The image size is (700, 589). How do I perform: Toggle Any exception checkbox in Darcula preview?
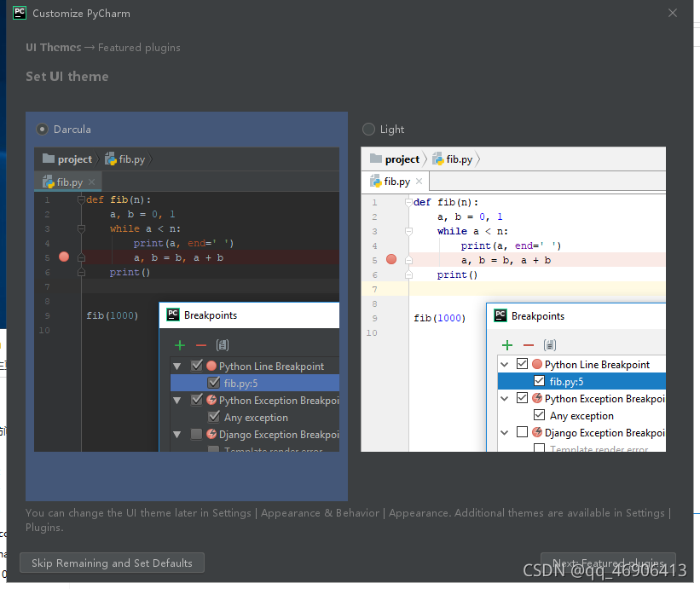tap(214, 416)
